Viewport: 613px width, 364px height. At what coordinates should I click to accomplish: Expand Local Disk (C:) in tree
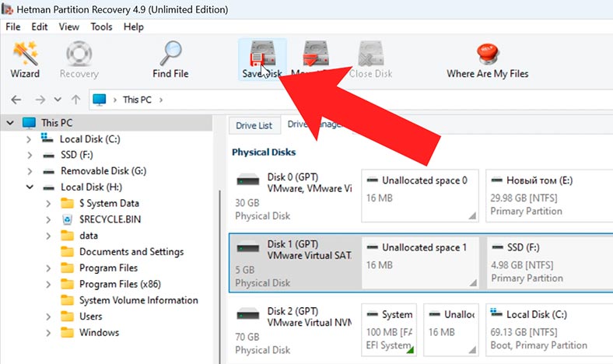29,139
